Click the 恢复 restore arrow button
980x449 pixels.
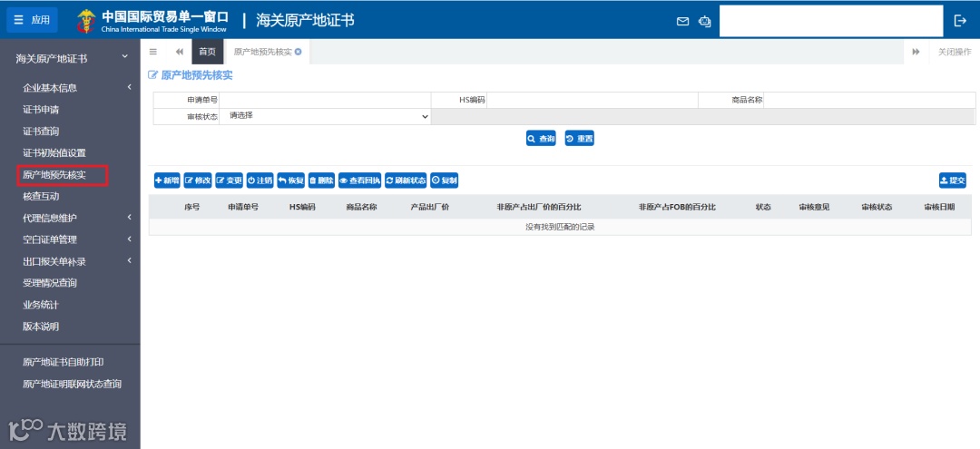pos(291,181)
